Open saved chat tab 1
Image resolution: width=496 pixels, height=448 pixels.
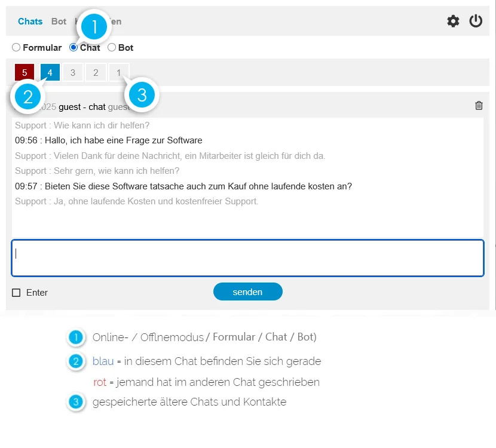[118, 72]
